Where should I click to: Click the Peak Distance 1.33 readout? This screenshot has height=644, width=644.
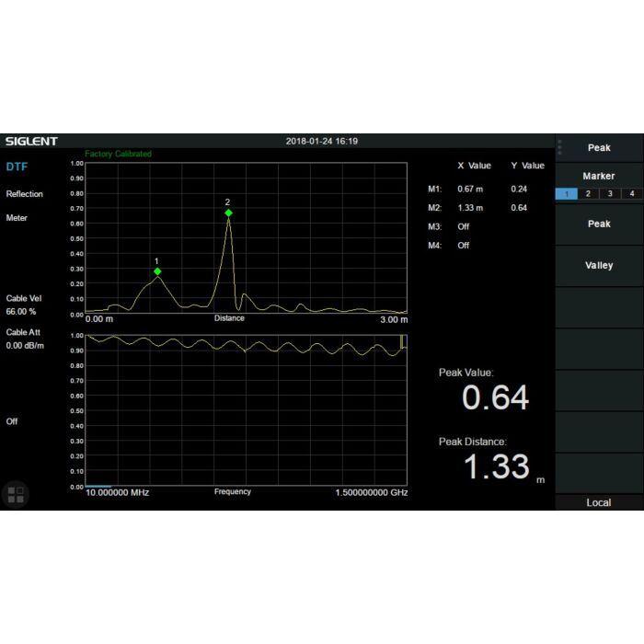pyautogui.click(x=497, y=466)
